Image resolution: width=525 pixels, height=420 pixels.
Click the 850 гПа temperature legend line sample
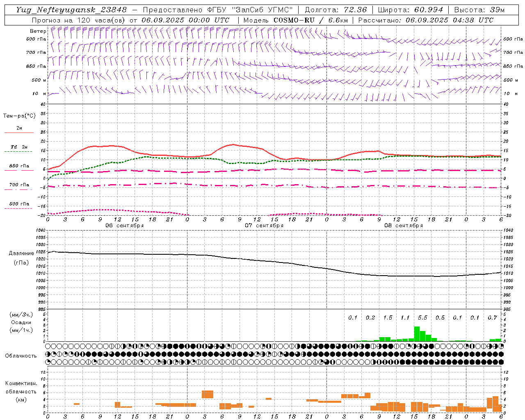coord(19,171)
